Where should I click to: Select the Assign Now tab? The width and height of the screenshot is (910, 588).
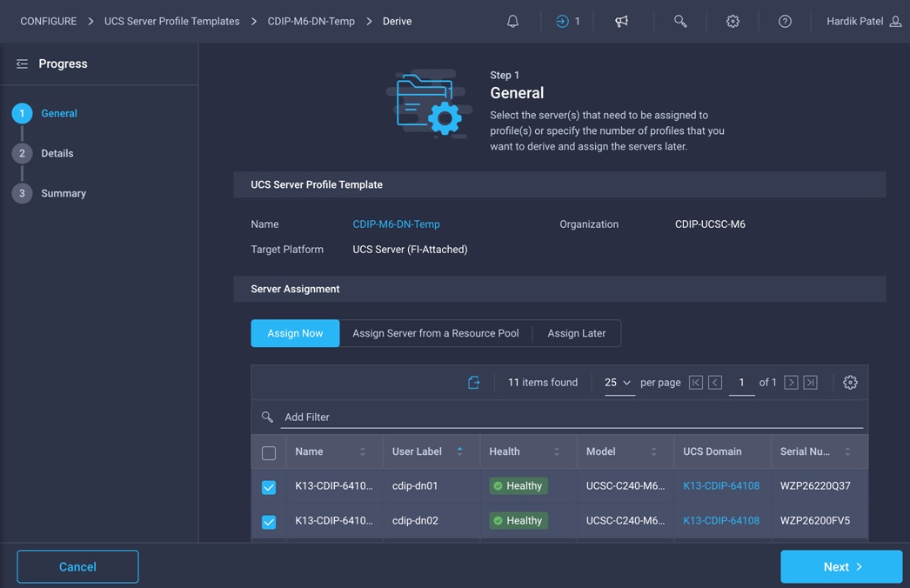pos(295,333)
